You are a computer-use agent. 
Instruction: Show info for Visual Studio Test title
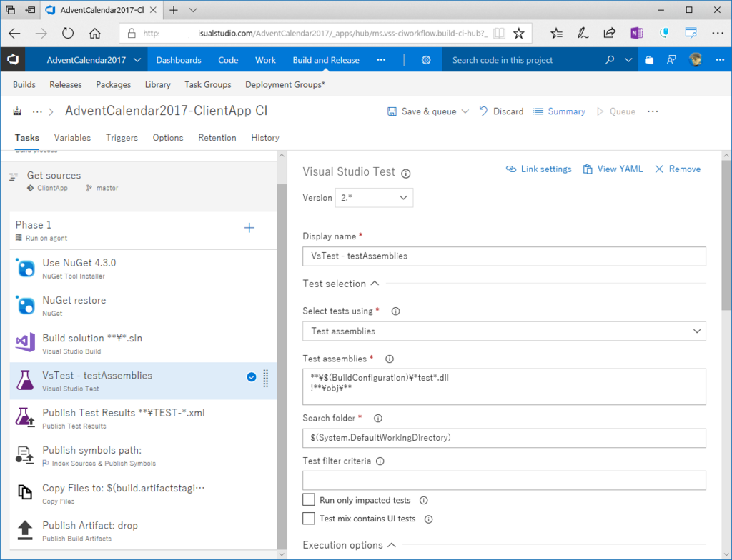pyautogui.click(x=406, y=174)
